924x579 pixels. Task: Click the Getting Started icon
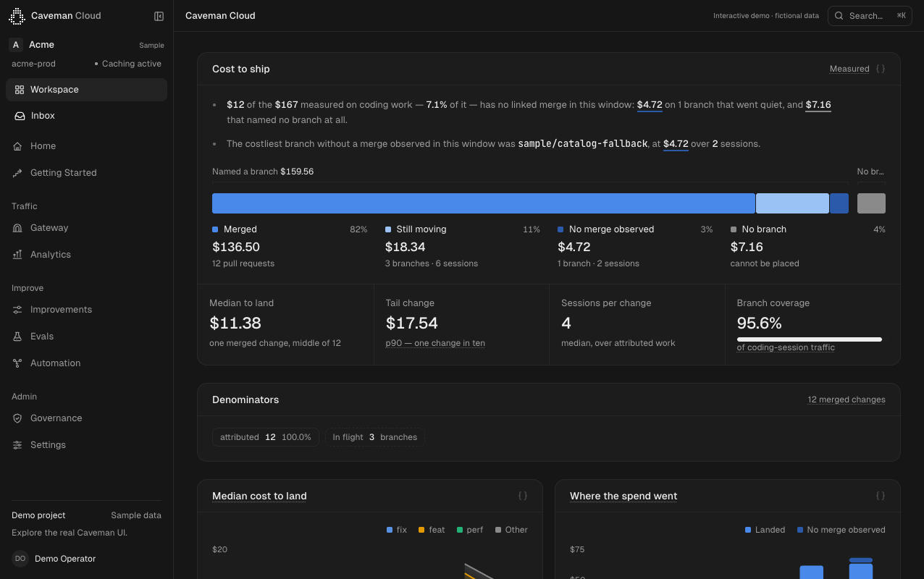pos(17,173)
